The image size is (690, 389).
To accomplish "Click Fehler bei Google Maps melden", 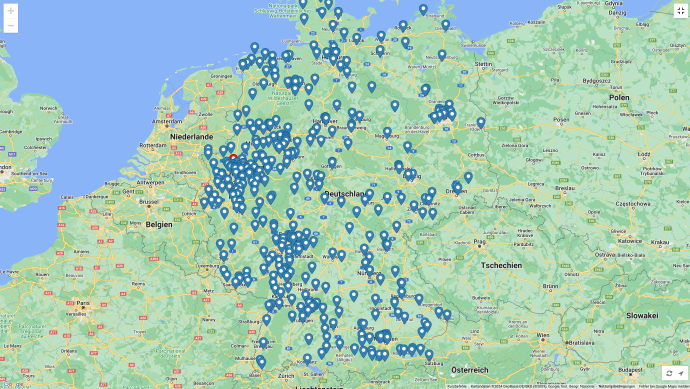I will tap(664, 386).
